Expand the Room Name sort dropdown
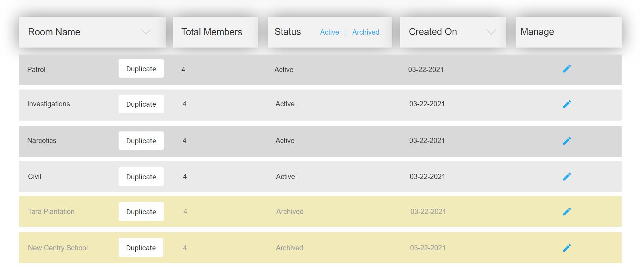This screenshot has width=644, height=280. pos(146,32)
